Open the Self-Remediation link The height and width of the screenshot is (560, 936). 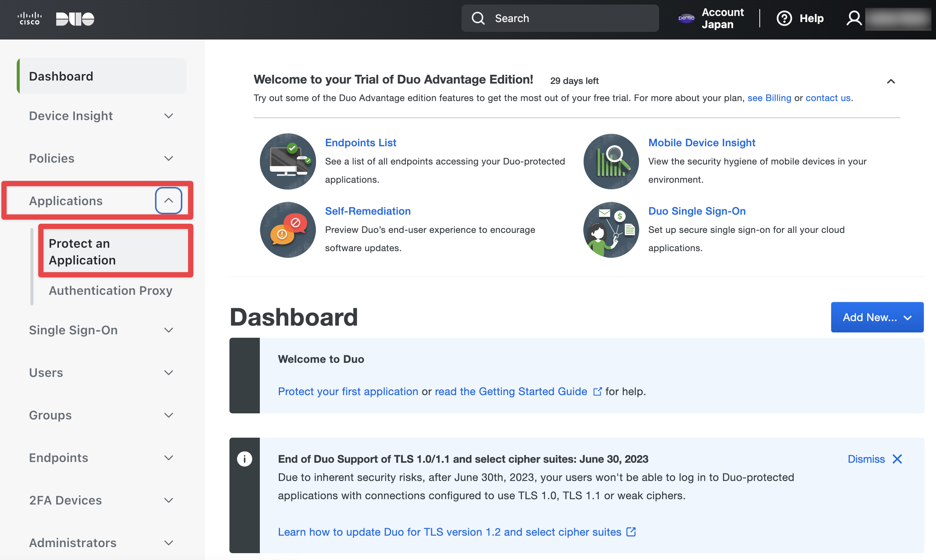pyautogui.click(x=368, y=211)
